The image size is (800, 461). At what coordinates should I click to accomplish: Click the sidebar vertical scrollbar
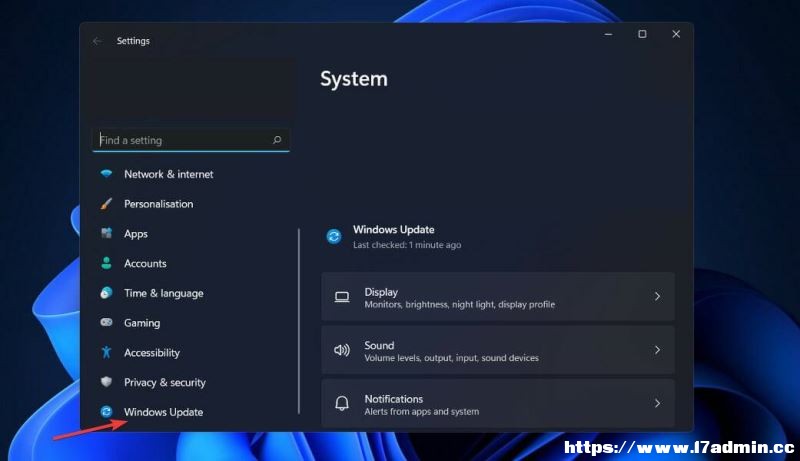(x=299, y=321)
